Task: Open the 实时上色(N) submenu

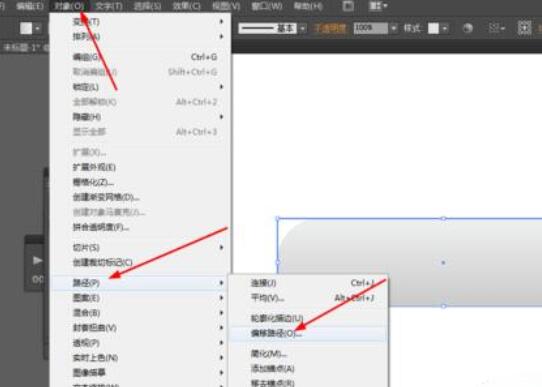Action: click(x=140, y=358)
